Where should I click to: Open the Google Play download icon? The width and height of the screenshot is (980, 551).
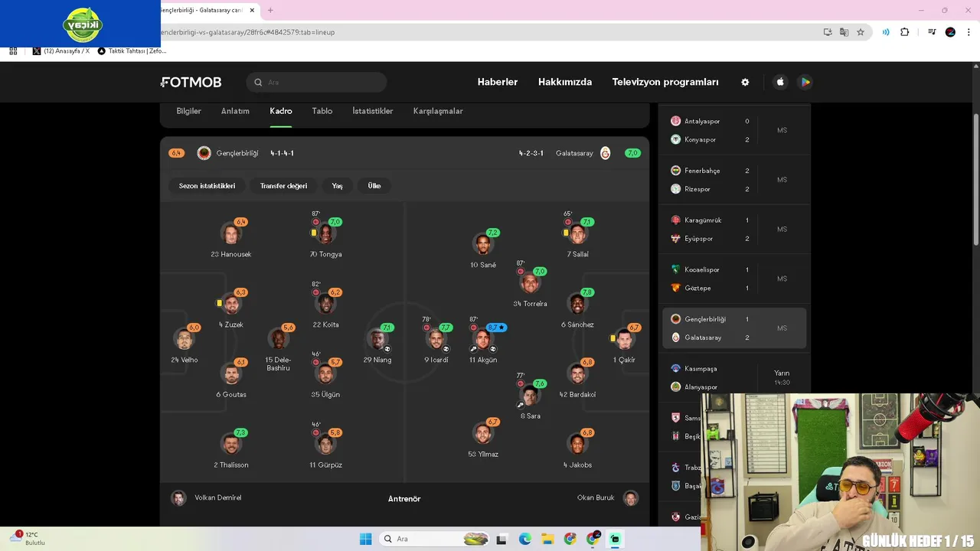[805, 82]
